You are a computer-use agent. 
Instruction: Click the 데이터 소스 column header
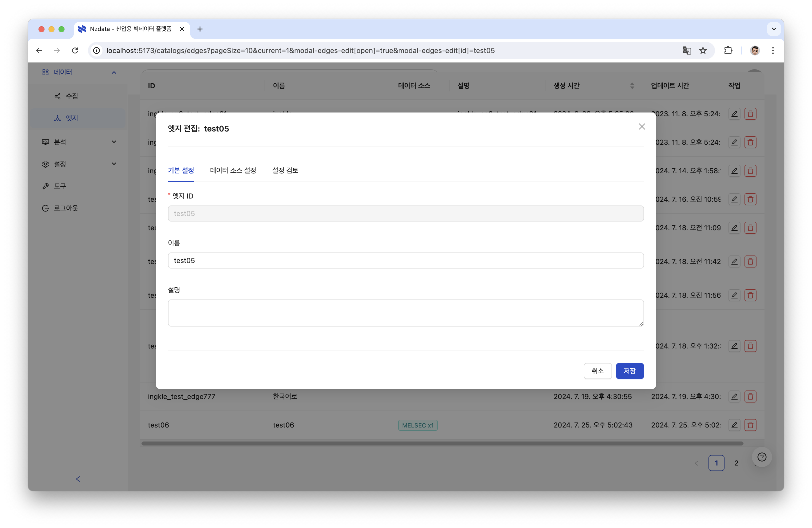coord(414,85)
